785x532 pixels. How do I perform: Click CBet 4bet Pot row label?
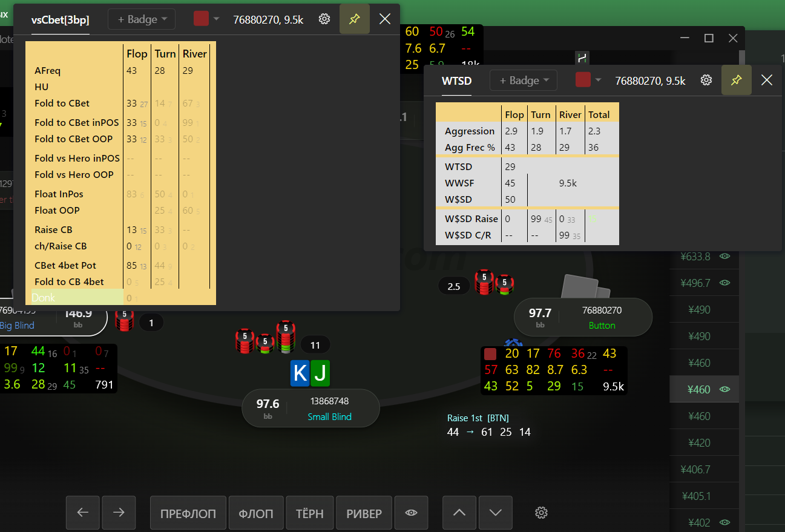[65, 266]
